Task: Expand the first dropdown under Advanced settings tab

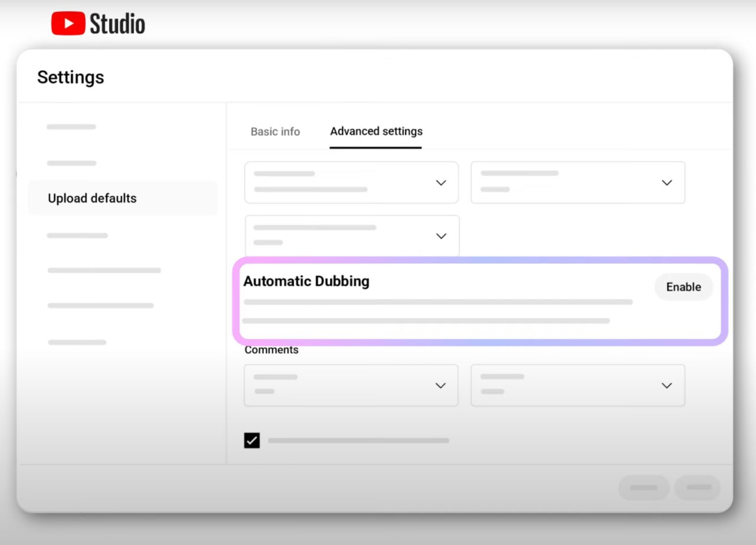Action: (x=351, y=182)
